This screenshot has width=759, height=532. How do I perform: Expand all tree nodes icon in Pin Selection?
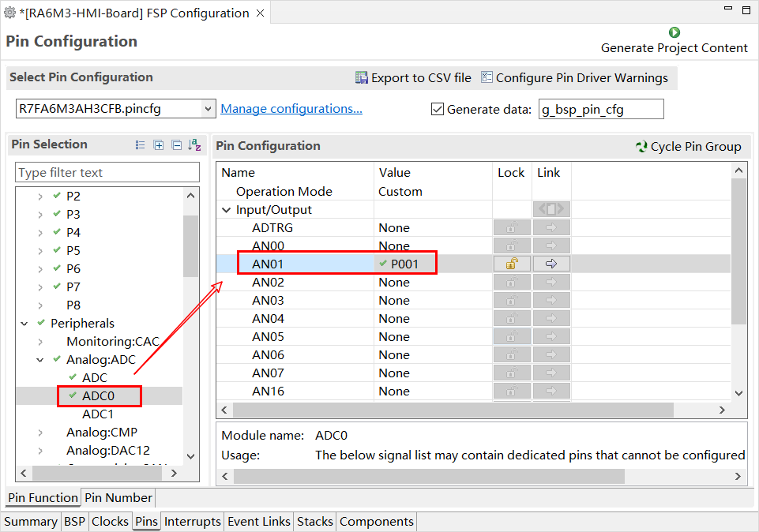158,145
